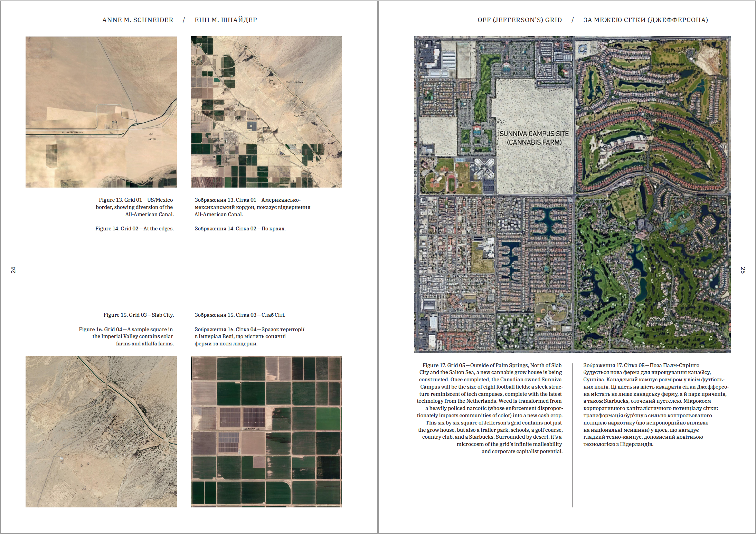
Task: Click the US/Mexico border satellite image
Action: point(101,112)
